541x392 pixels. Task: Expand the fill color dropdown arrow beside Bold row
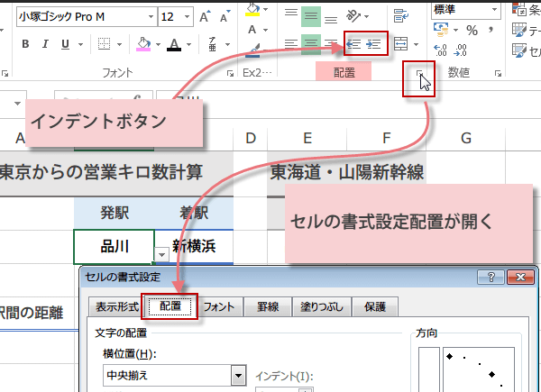click(158, 44)
